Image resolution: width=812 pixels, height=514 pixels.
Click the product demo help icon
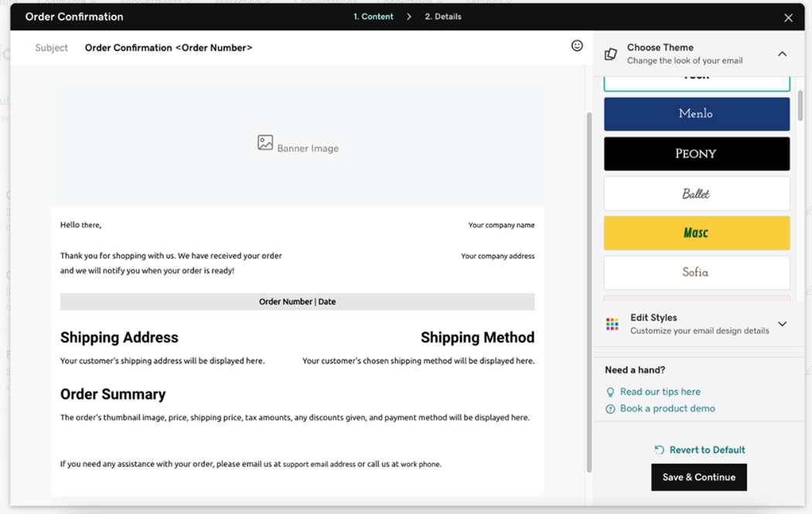point(610,409)
